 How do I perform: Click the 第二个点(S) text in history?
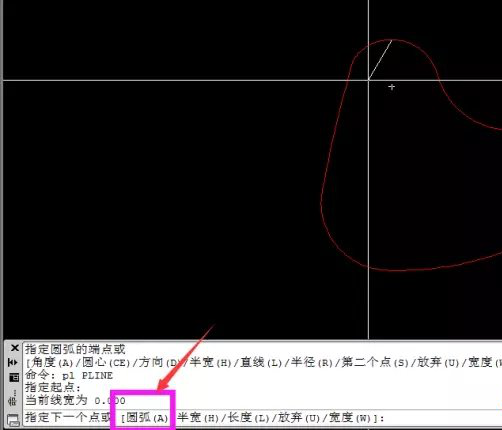(375, 363)
